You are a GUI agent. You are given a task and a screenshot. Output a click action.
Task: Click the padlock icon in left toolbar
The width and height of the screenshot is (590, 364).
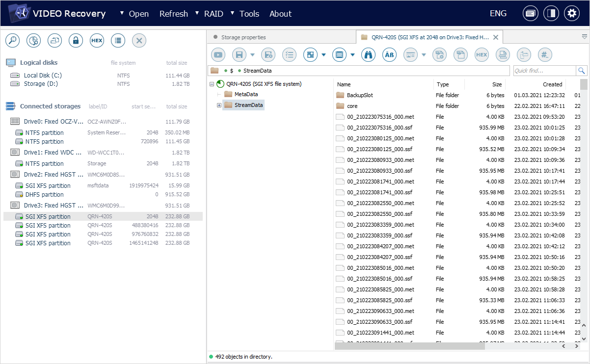pos(76,41)
